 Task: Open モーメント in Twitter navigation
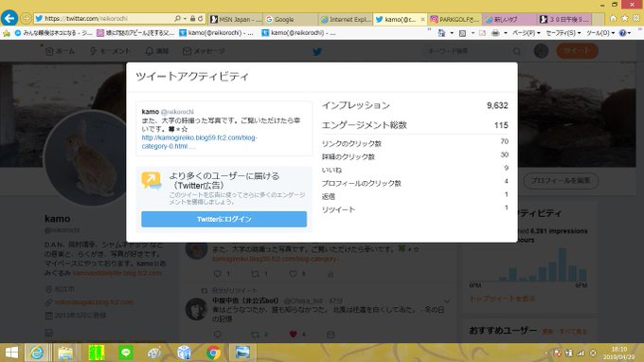point(110,51)
